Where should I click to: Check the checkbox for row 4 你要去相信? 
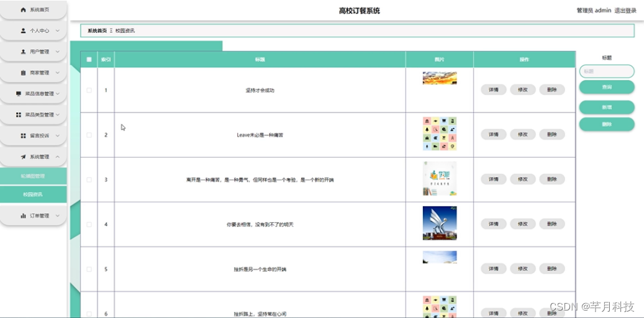tap(89, 225)
